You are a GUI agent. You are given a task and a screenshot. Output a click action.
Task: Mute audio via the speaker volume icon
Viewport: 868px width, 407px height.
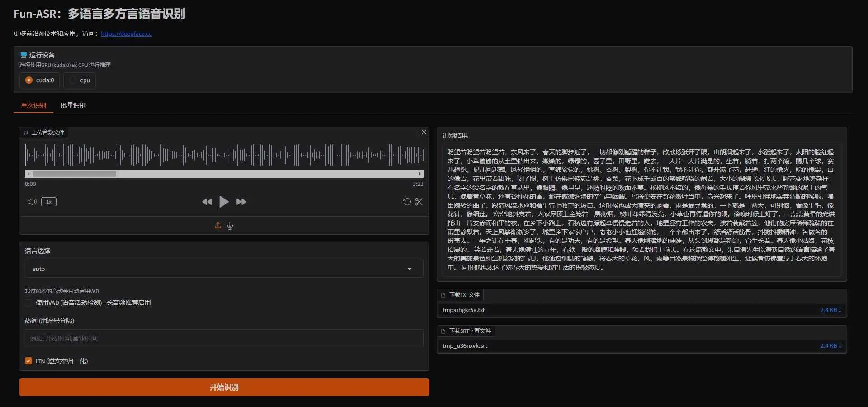pyautogui.click(x=31, y=202)
